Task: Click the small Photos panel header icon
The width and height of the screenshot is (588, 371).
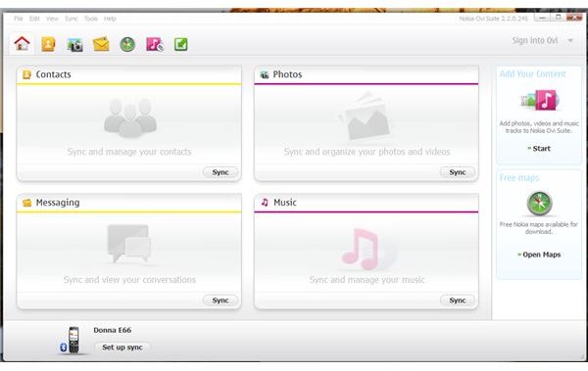Action: tap(265, 74)
